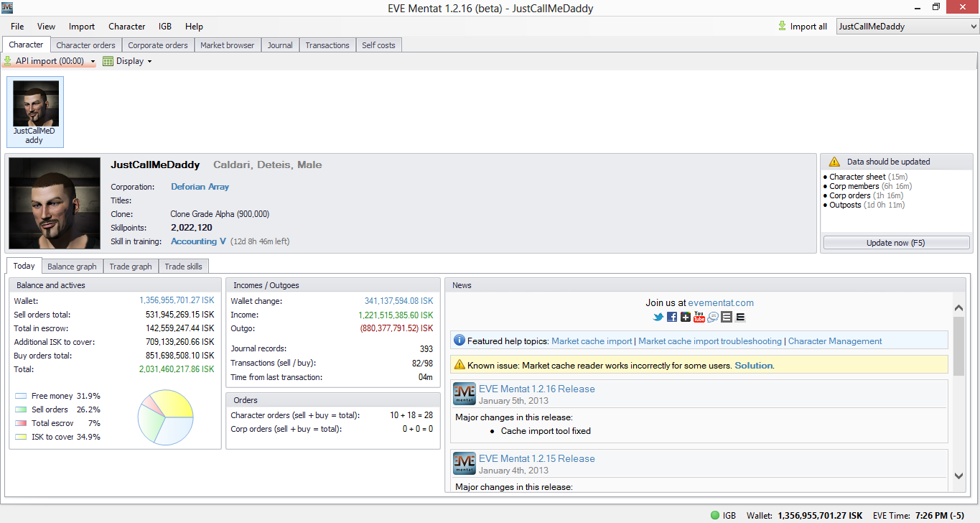Image resolution: width=980 pixels, height=523 pixels.
Task: Click the Twitter bird icon in News
Action: pyautogui.click(x=658, y=317)
